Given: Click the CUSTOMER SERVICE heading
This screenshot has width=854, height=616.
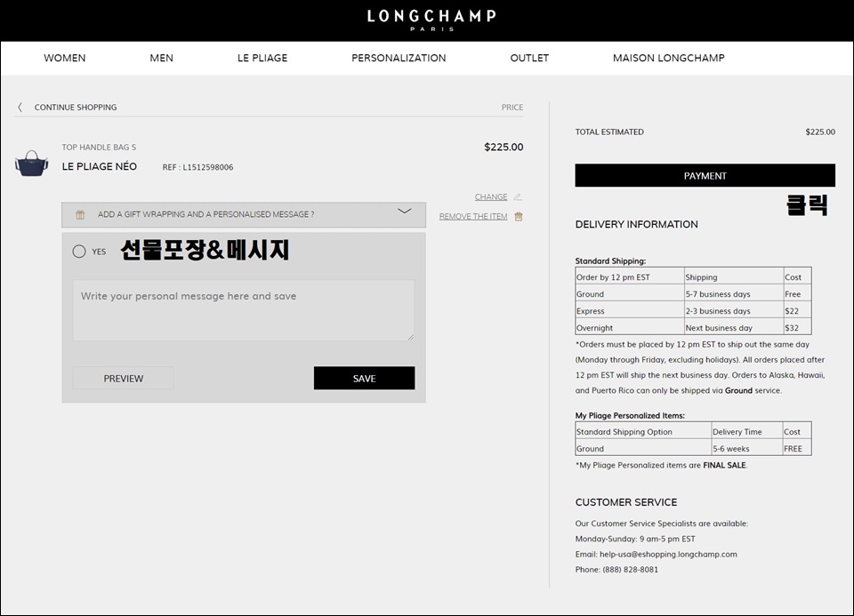Looking at the screenshot, I should point(626,502).
